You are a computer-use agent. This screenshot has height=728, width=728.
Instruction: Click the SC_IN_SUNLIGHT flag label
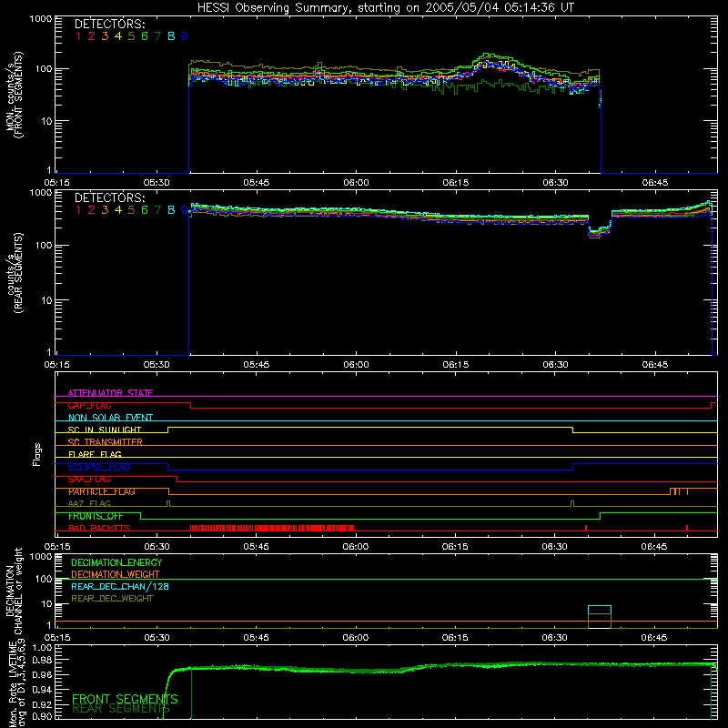(x=105, y=430)
